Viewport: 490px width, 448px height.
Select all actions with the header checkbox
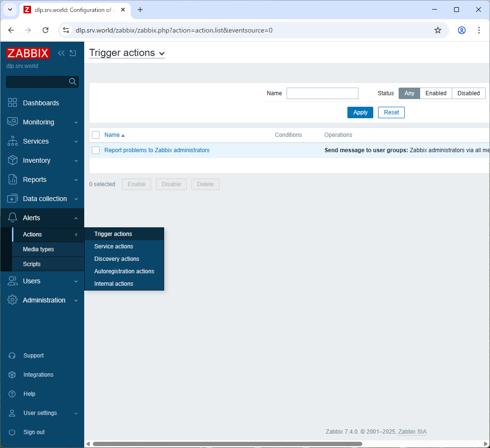tap(95, 134)
